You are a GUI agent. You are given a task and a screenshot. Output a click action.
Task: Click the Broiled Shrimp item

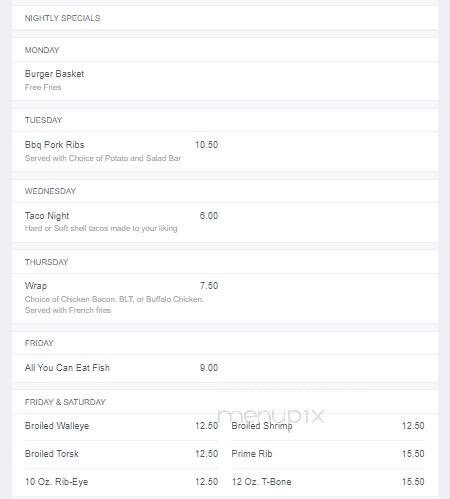[262, 426]
